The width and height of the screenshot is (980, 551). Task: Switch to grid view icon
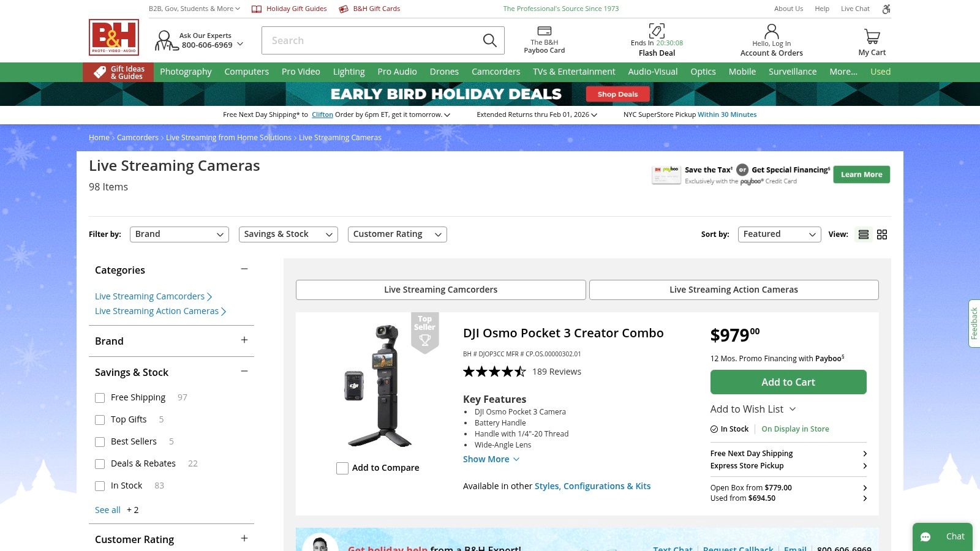(x=882, y=234)
